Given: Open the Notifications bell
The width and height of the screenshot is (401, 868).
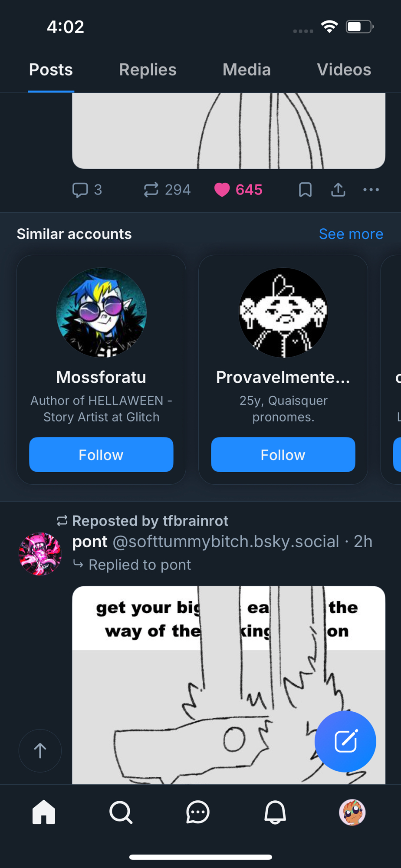Looking at the screenshot, I should 275,812.
